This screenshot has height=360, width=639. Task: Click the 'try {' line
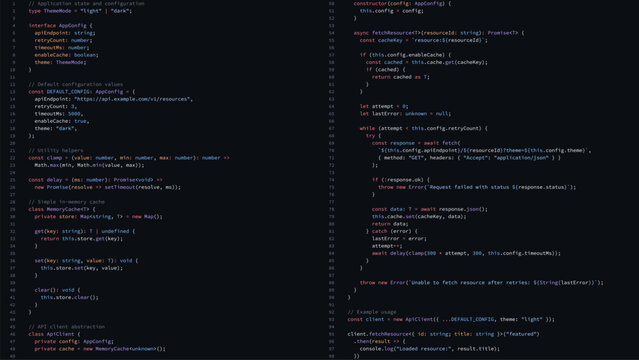click(x=373, y=136)
